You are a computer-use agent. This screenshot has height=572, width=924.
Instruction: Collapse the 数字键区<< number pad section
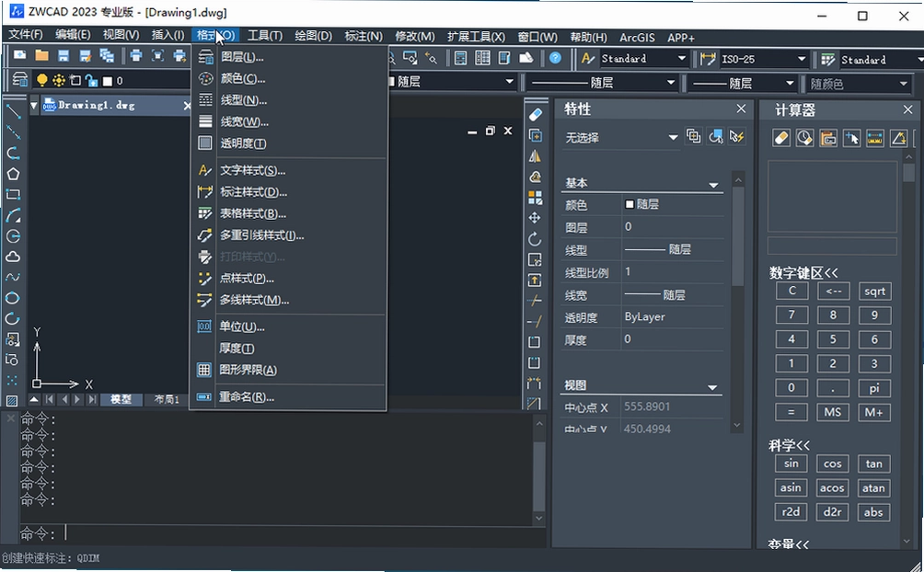803,273
